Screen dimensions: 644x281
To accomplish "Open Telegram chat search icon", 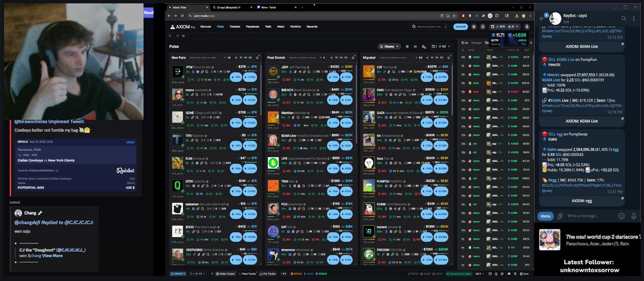I will pos(624,18).
